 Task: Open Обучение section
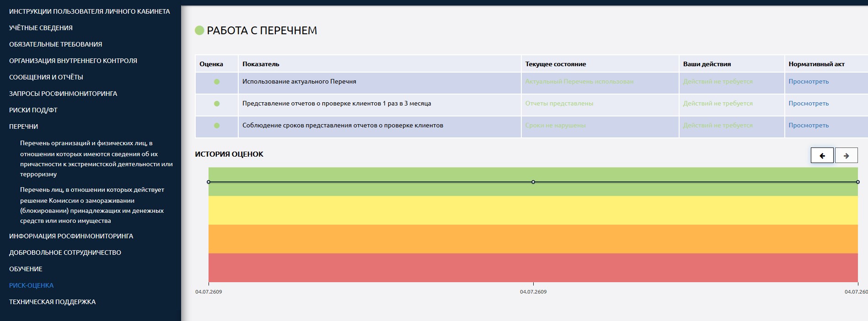tap(26, 269)
